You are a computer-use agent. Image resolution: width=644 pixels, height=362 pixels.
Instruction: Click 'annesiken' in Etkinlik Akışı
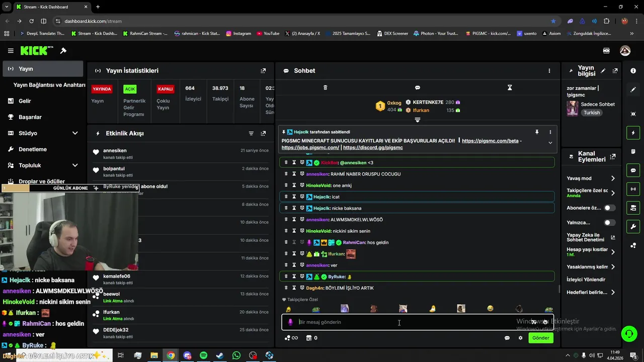[115, 151]
